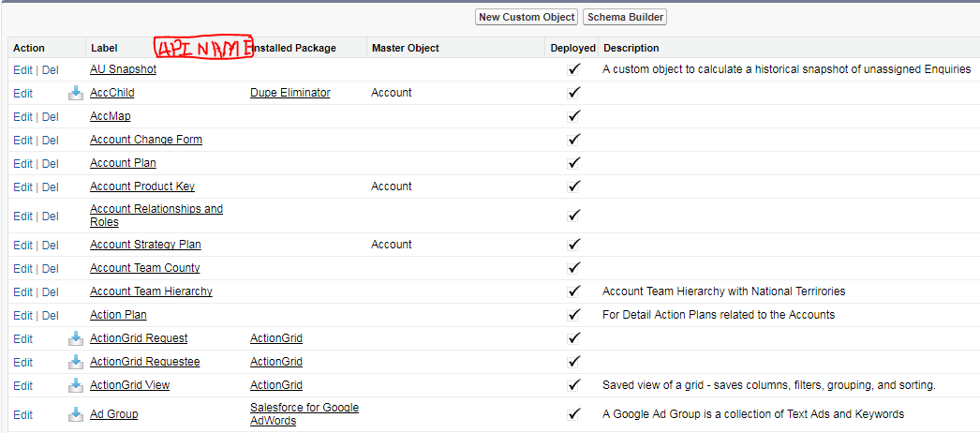Click the package icon beside ActionGrid Request
The width and height of the screenshot is (980, 433).
click(76, 338)
